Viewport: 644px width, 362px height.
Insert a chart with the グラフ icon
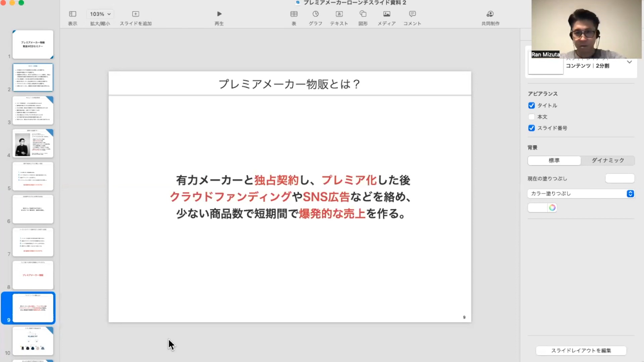(315, 14)
